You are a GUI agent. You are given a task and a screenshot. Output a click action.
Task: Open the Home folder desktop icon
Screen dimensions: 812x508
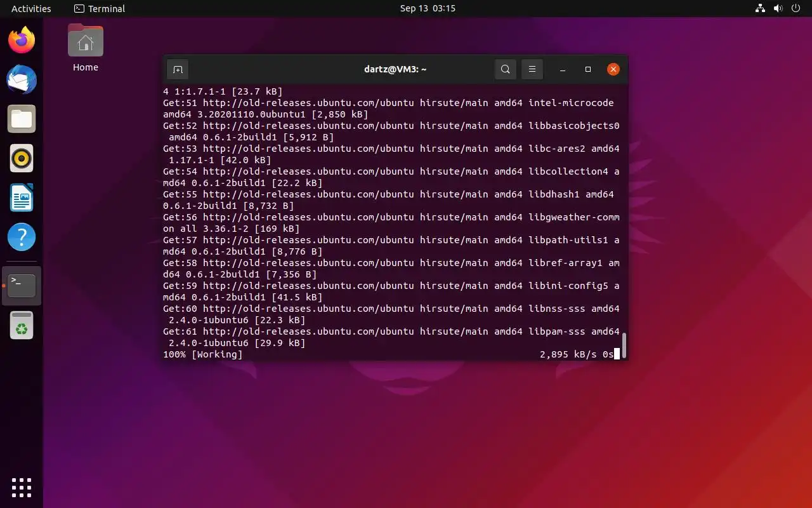(86, 41)
